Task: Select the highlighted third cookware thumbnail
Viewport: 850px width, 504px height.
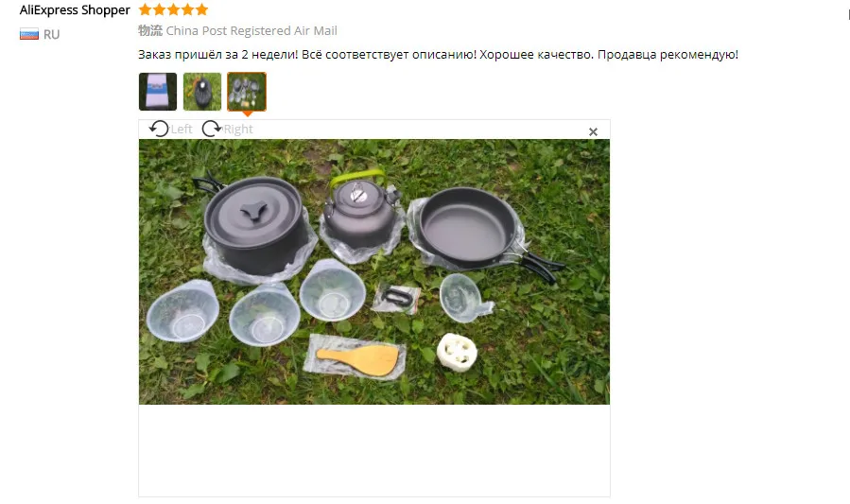Action: click(x=247, y=92)
